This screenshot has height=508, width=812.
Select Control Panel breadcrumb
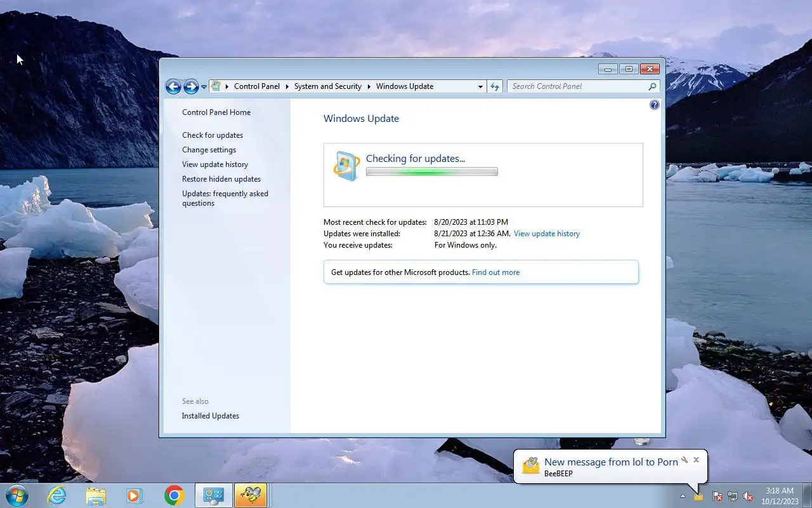(x=257, y=86)
